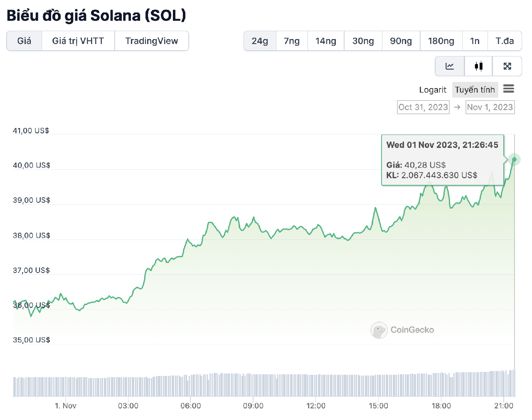Select the Giá tab

24,41
